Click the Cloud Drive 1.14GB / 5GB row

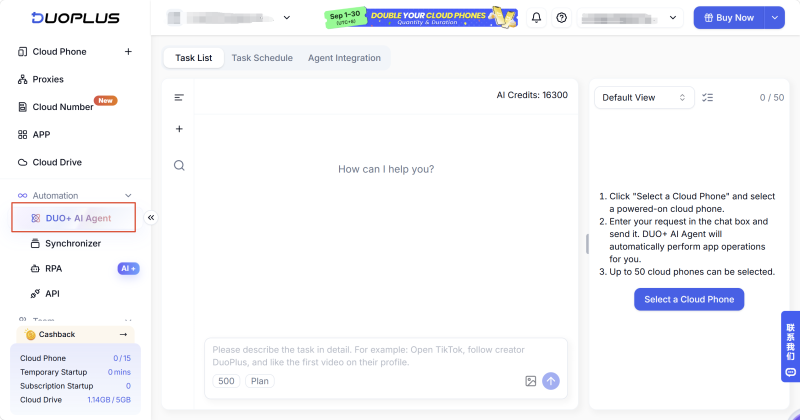pos(76,400)
